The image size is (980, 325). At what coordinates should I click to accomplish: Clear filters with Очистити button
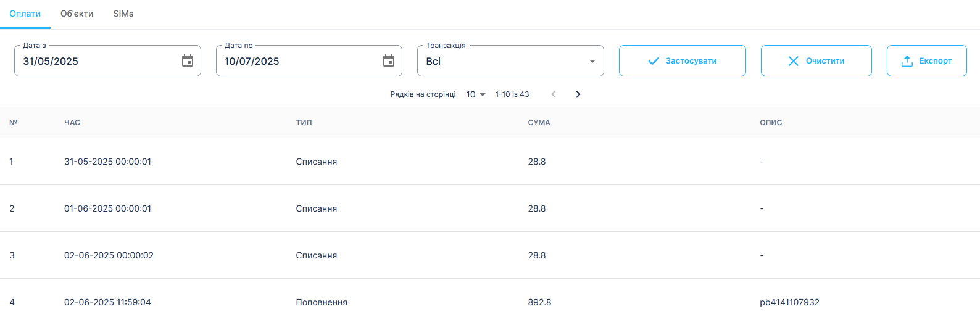click(816, 61)
